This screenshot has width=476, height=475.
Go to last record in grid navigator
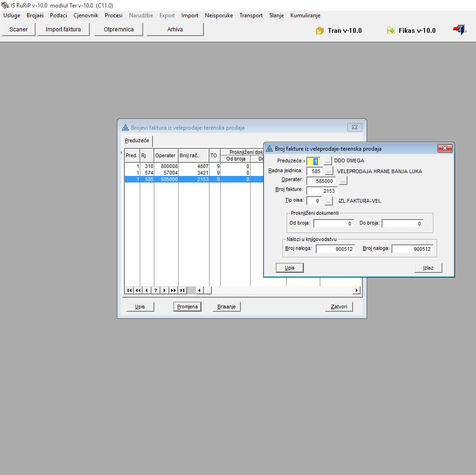click(182, 290)
